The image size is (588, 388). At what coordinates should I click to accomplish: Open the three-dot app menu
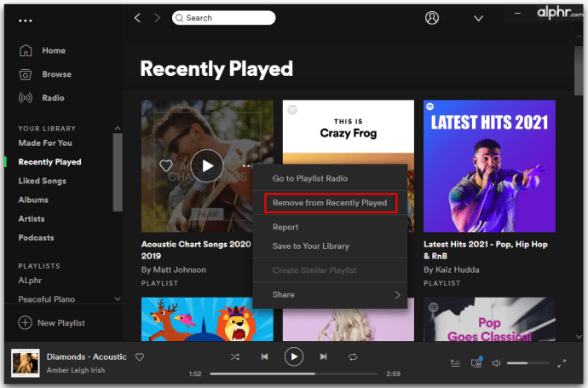click(25, 20)
